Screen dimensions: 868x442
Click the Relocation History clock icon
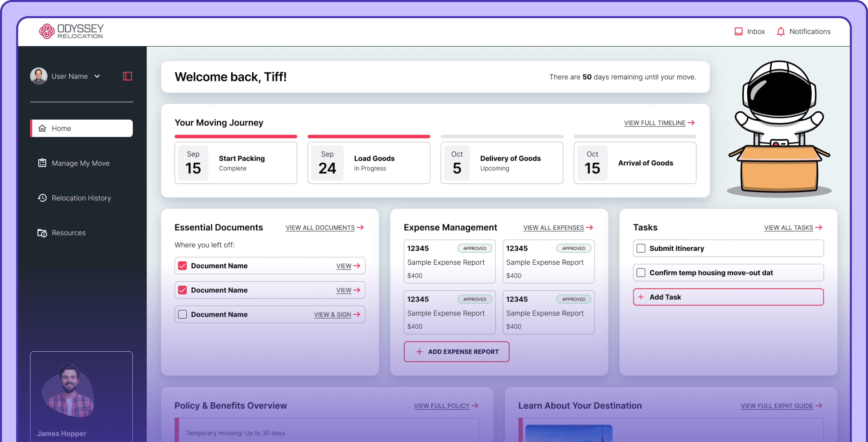(x=42, y=198)
